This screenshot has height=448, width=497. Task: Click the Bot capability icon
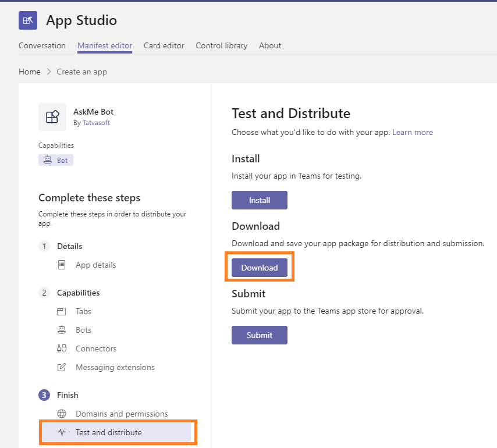[x=48, y=160]
